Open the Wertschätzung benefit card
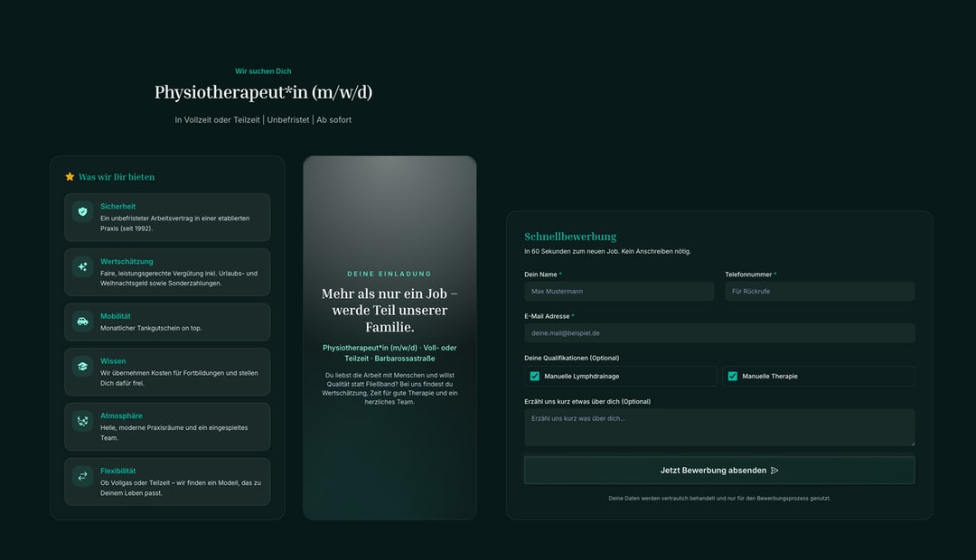976x560 pixels. click(167, 273)
